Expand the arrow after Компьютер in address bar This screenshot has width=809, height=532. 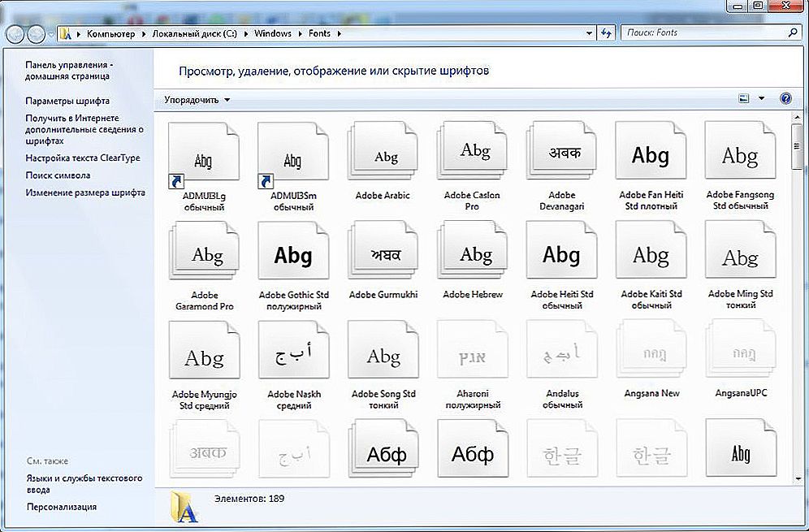(x=144, y=33)
